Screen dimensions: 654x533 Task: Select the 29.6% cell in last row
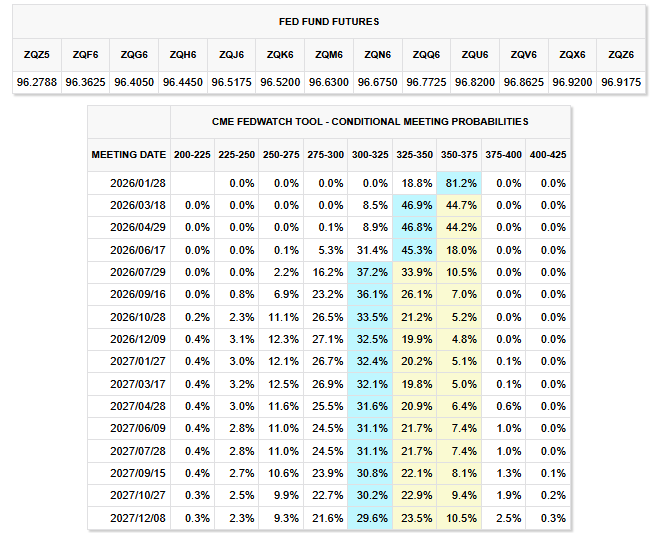point(370,518)
